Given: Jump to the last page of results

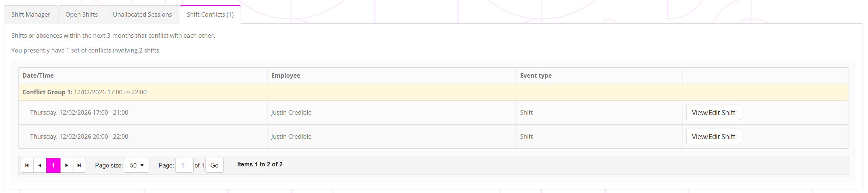Looking at the screenshot, I should point(79,165).
